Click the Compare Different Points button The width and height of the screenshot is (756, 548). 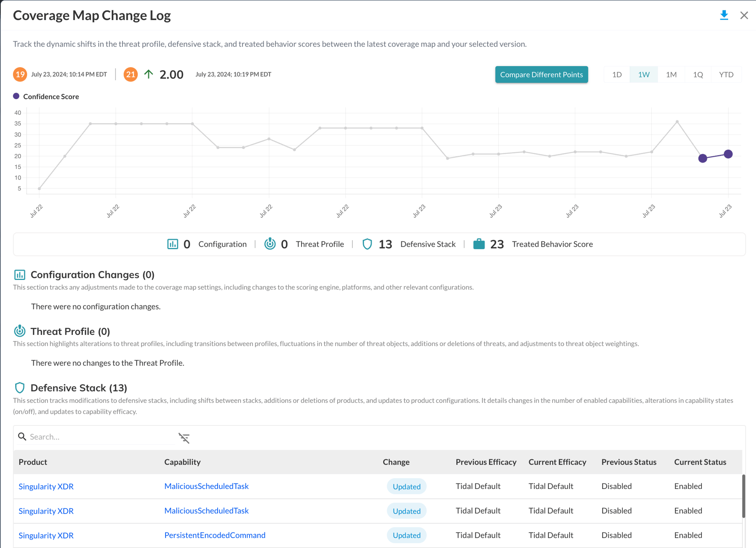tap(541, 74)
